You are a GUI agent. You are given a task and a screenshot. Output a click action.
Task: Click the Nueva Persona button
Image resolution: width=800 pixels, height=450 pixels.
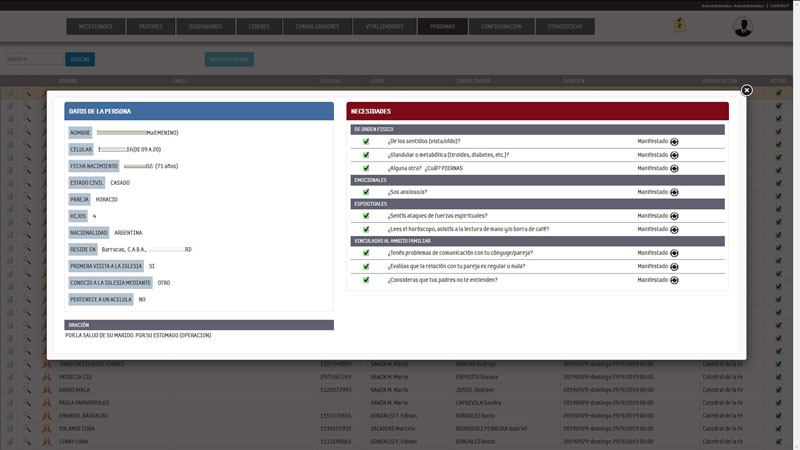[x=229, y=59]
